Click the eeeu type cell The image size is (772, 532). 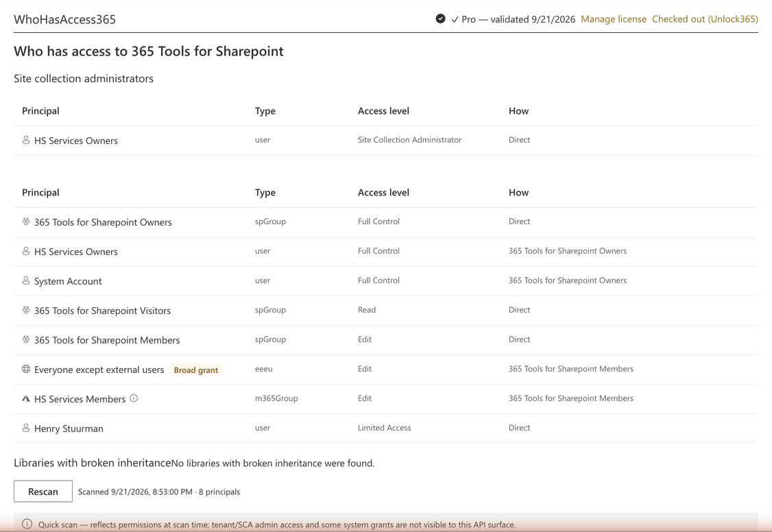click(264, 369)
